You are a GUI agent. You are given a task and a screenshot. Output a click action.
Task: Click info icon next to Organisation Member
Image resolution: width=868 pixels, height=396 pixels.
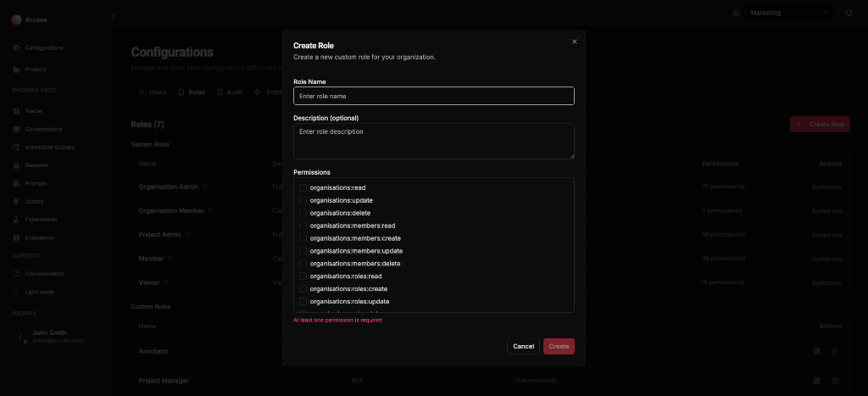click(211, 211)
